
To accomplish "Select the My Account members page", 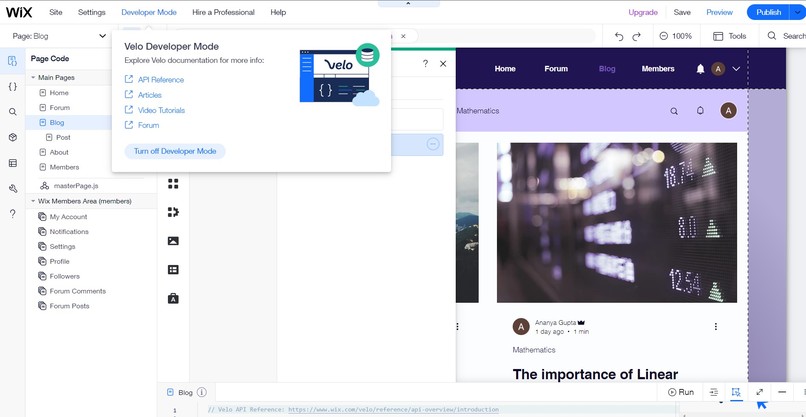I will click(x=68, y=217).
